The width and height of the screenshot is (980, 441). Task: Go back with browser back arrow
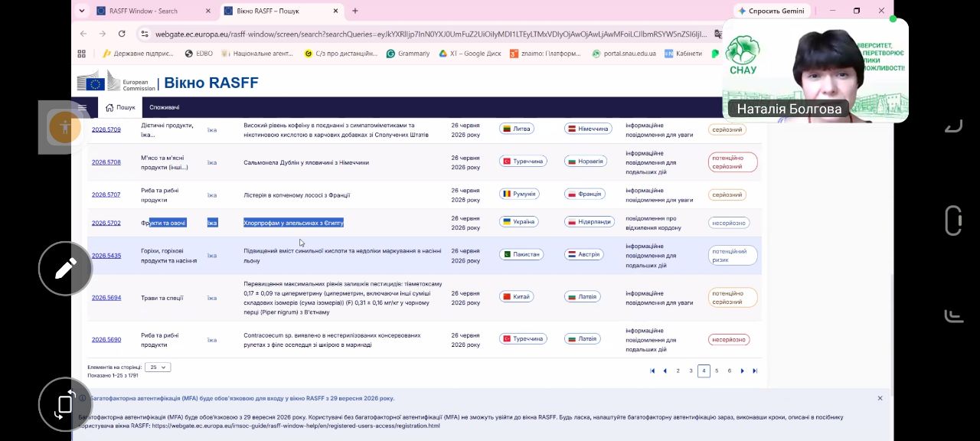83,34
